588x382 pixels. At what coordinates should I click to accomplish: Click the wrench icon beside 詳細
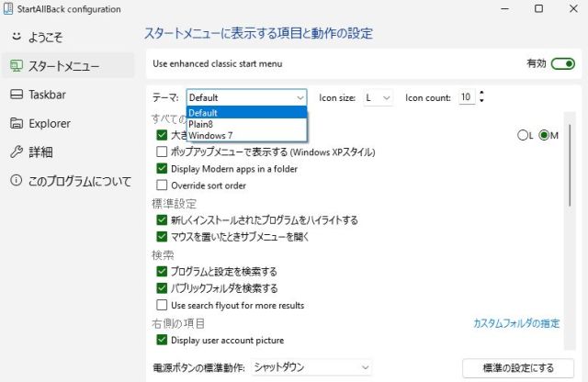coord(17,152)
